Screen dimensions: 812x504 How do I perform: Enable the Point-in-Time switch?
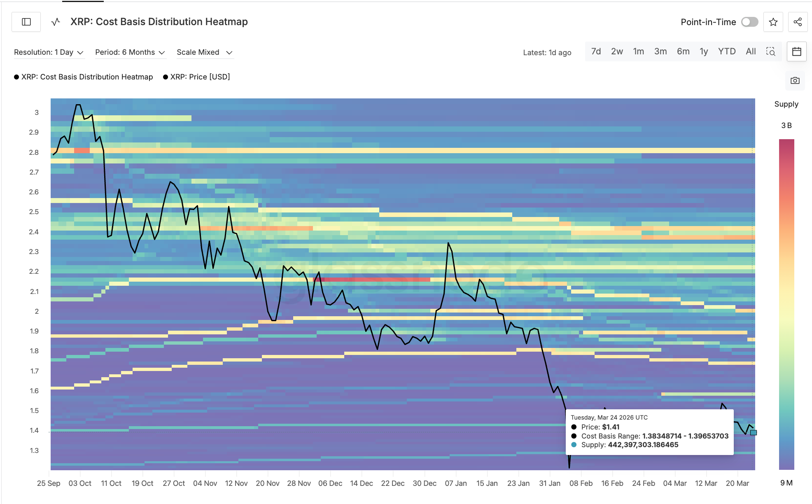(749, 22)
